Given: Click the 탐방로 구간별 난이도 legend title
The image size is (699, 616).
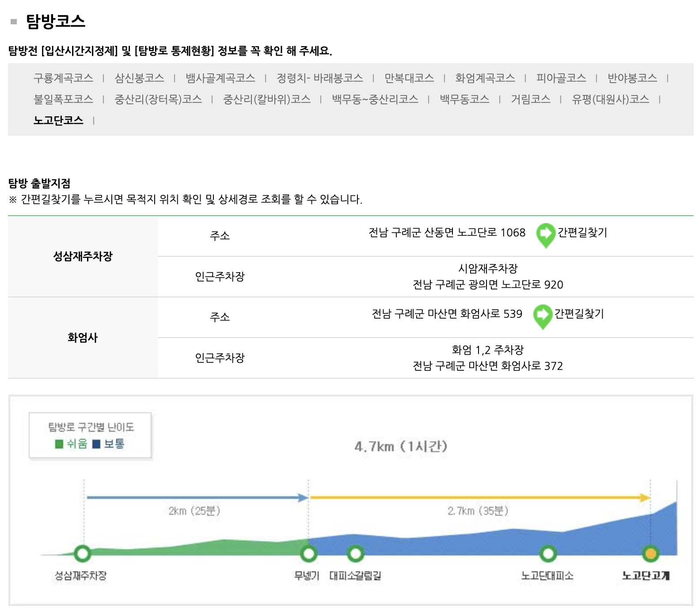Looking at the screenshot, I should (91, 427).
